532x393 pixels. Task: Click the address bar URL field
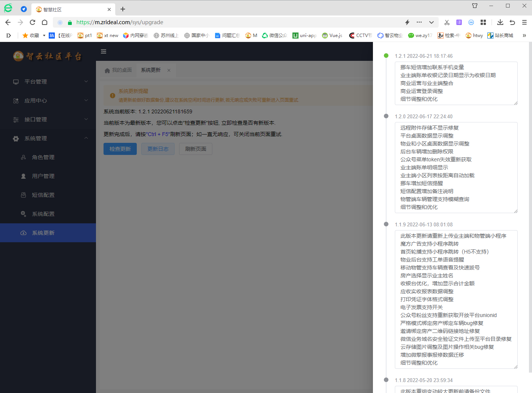227,22
